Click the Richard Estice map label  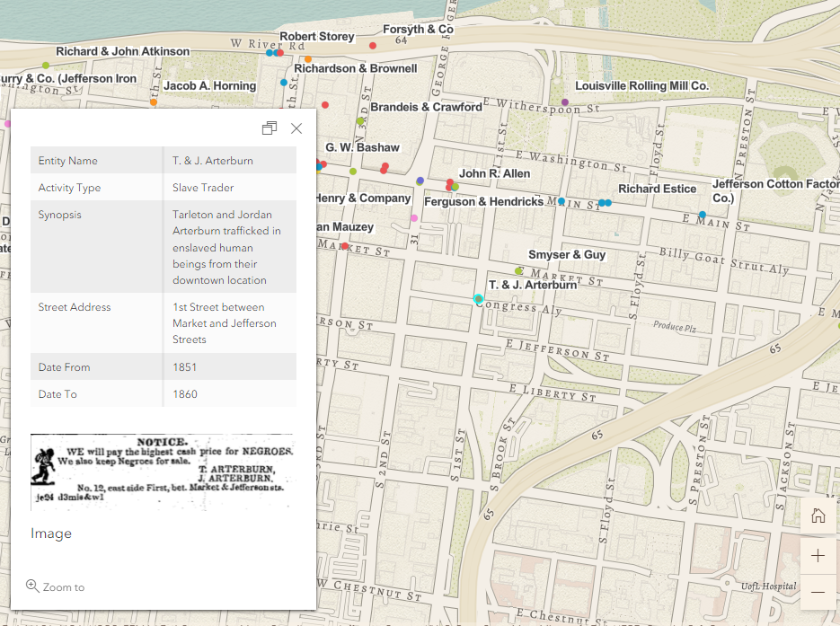pyautogui.click(x=657, y=189)
